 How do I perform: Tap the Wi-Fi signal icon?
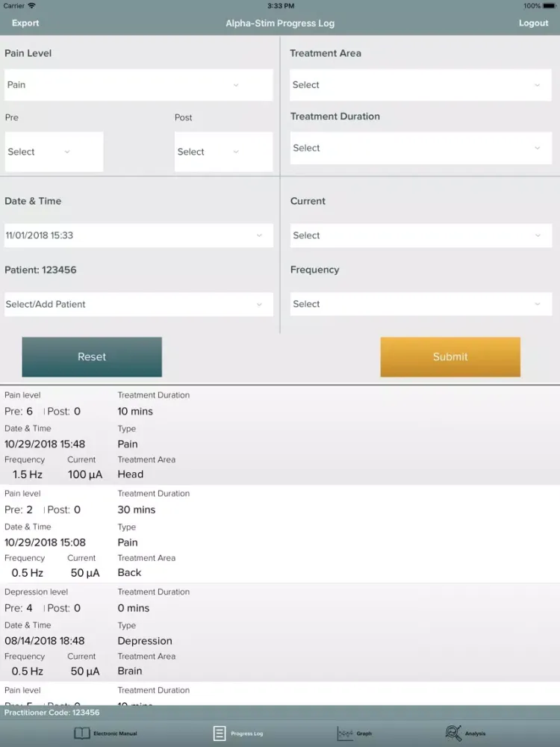(31, 6)
